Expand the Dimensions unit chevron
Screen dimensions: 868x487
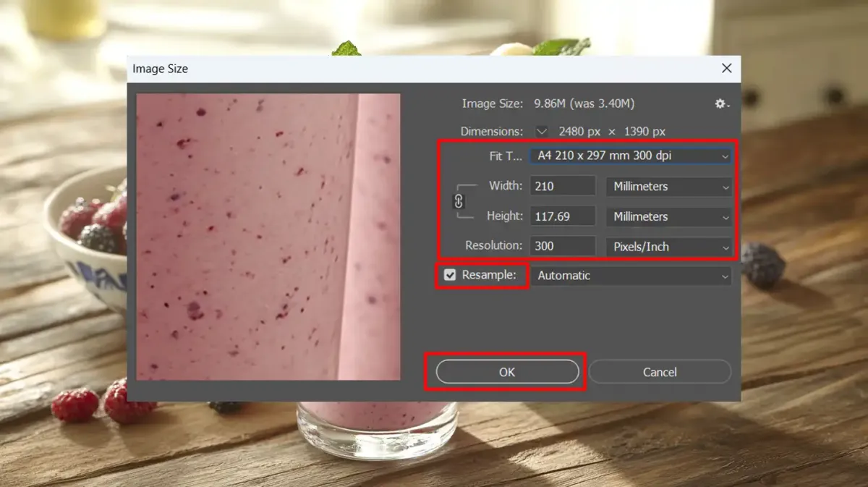click(x=542, y=131)
